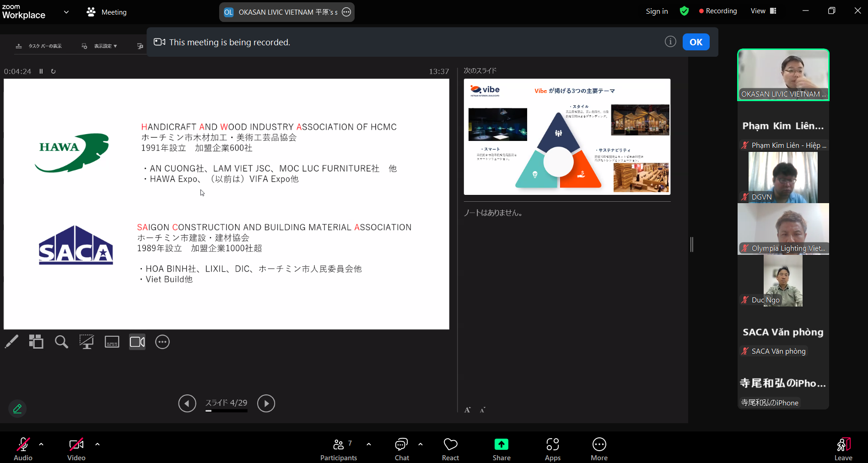Open the Zoom Workplace dropdown chevron
This screenshot has width=868, height=463.
coord(66,12)
